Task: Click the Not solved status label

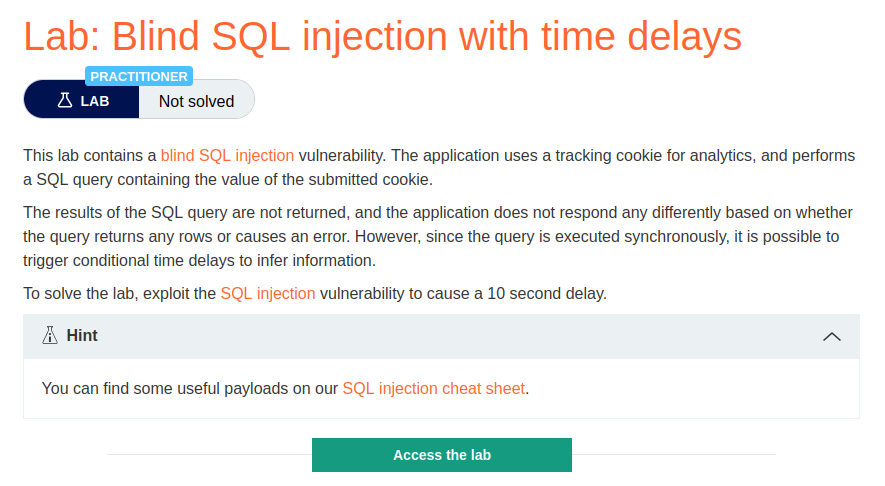Action: pos(196,101)
